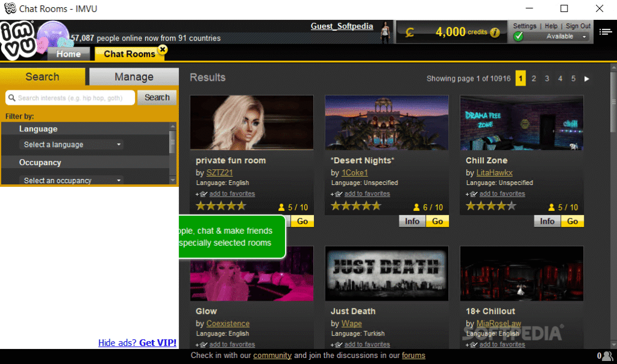Close the Chat Rooms tab with X icon
This screenshot has height=364, width=617.
[163, 49]
